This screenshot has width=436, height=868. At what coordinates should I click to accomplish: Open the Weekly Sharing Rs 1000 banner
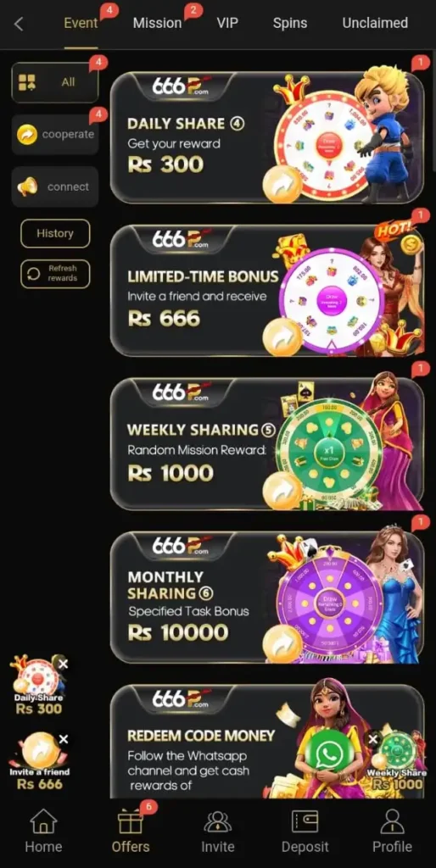(x=267, y=444)
